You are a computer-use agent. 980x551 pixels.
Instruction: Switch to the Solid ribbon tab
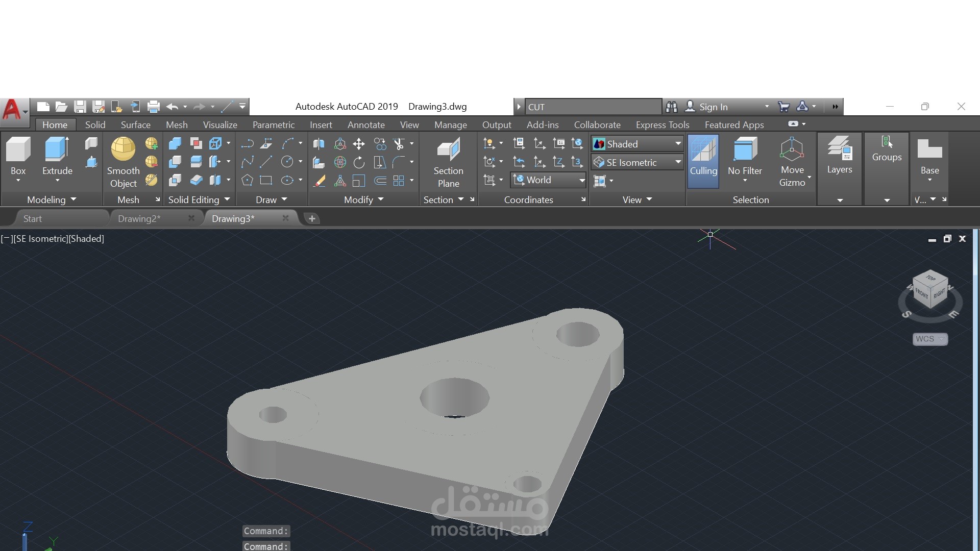95,124
